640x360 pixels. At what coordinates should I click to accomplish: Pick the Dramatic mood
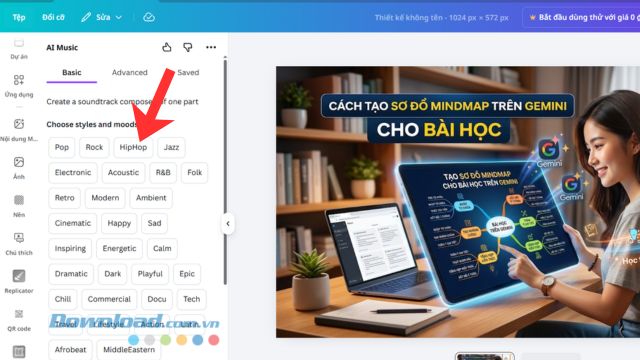[x=71, y=274]
